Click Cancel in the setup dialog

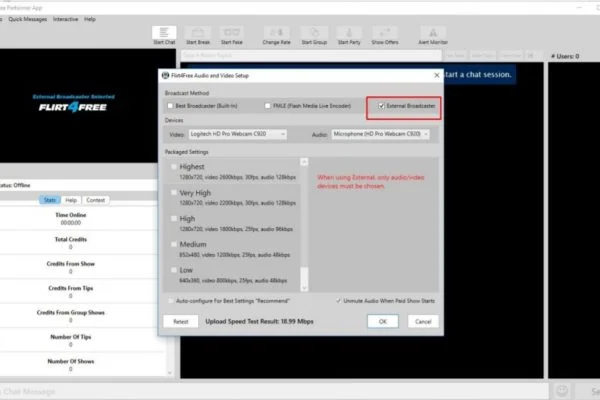point(423,322)
